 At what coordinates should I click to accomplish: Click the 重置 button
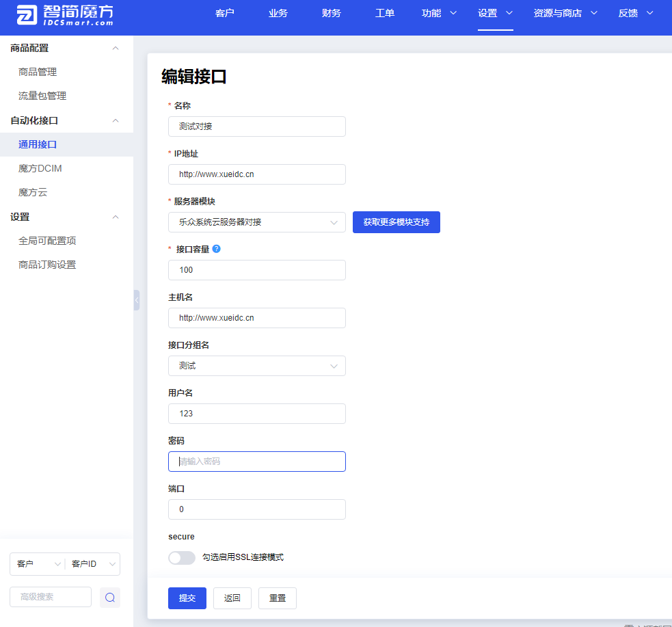tap(278, 598)
